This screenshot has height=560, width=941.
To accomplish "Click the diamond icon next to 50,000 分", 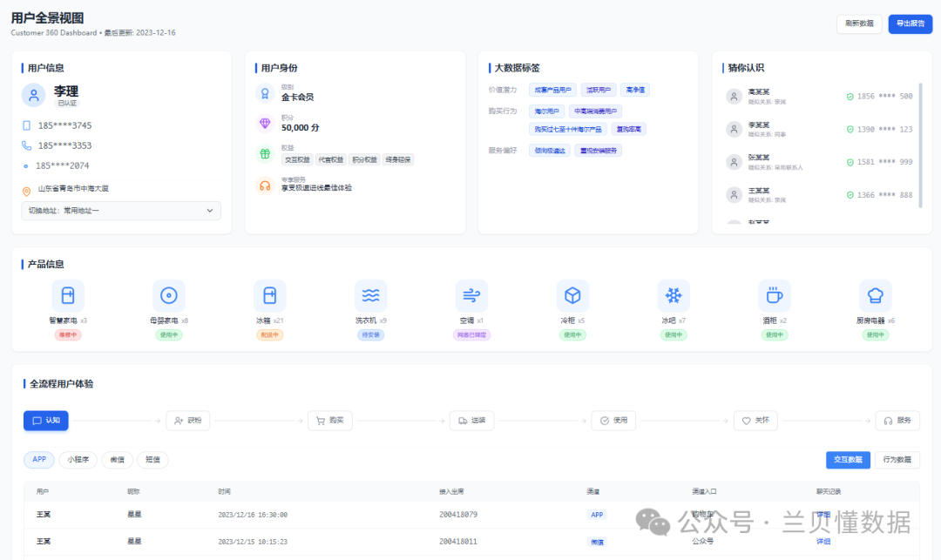I will point(265,123).
